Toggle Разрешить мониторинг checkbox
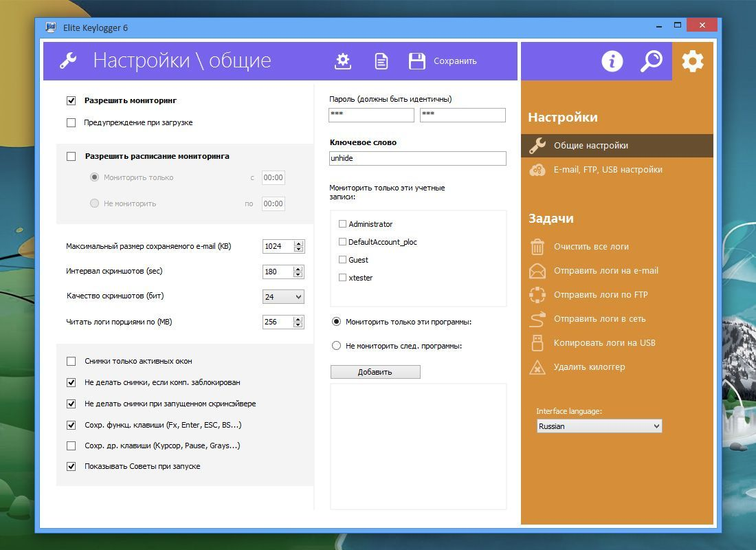This screenshot has width=756, height=550. (x=71, y=100)
